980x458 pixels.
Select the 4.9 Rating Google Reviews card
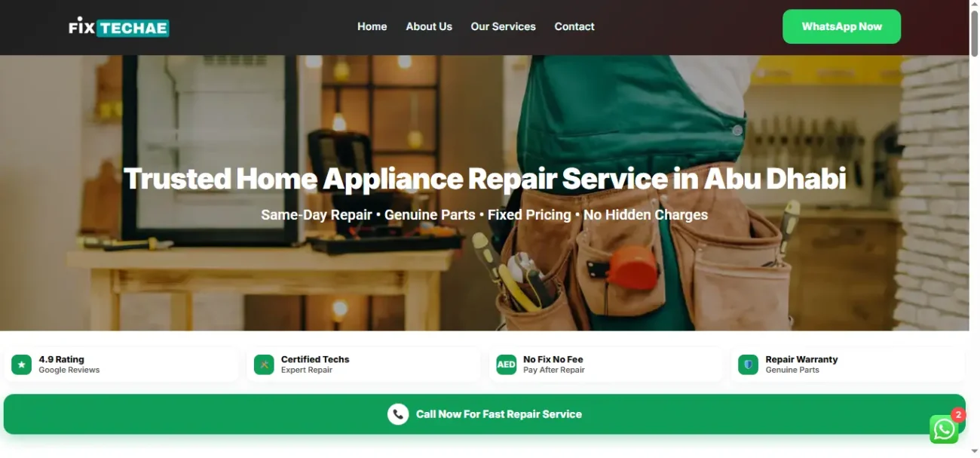pyautogui.click(x=122, y=364)
